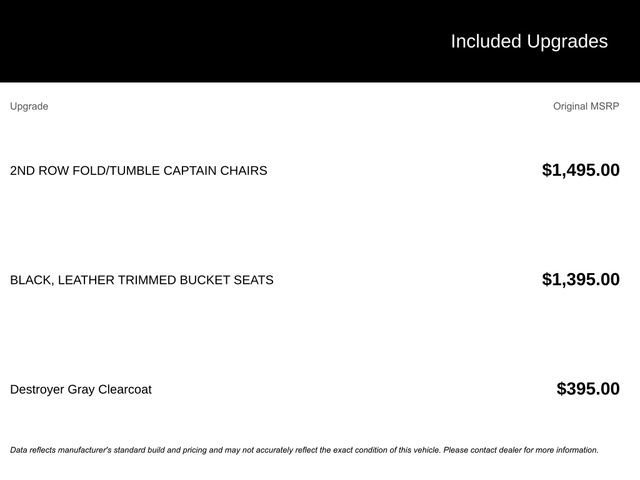Click the $395.00 price

(588, 389)
